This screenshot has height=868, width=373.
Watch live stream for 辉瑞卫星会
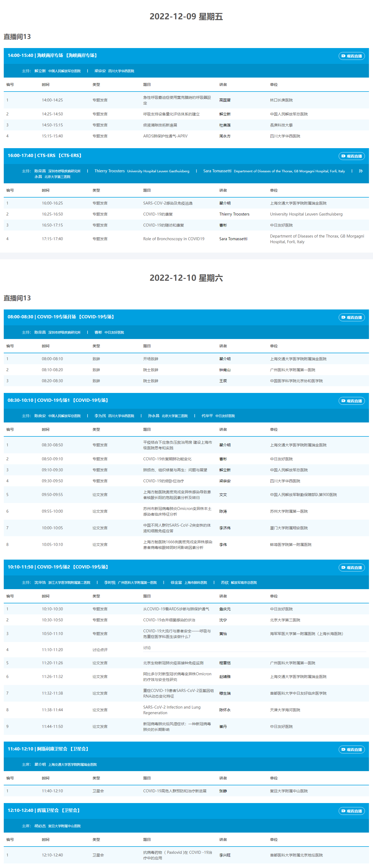[x=352, y=811]
